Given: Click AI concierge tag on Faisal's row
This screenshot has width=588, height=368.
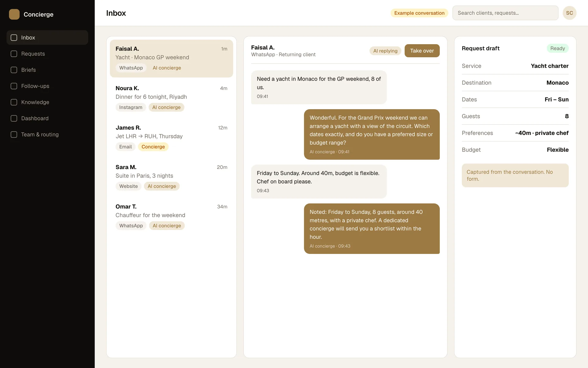Looking at the screenshot, I should click(x=167, y=68).
